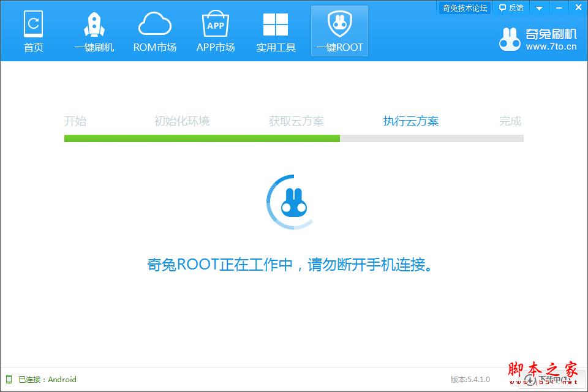The height and width of the screenshot is (392, 588).
Task: Open the 一键刷机 rocket section
Action: [94, 31]
